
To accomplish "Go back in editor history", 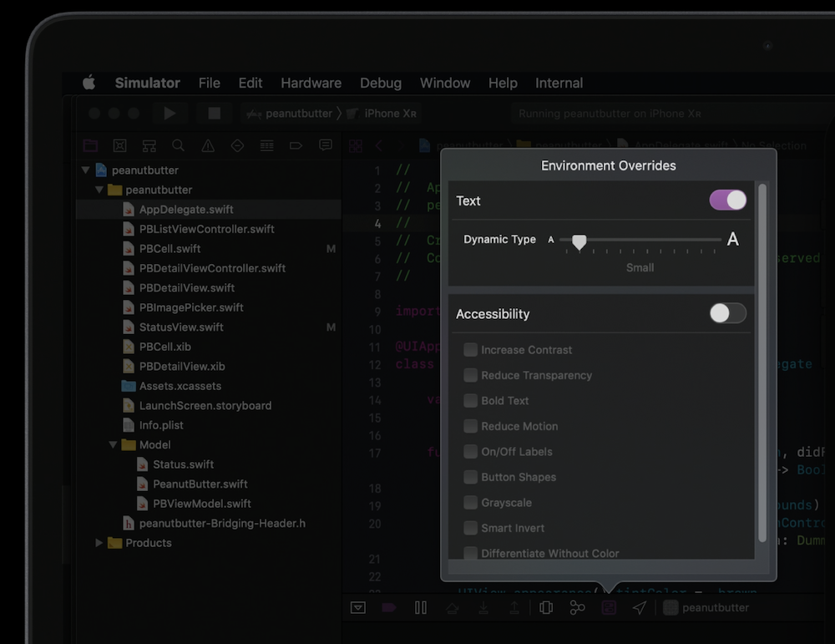I will tap(378, 145).
